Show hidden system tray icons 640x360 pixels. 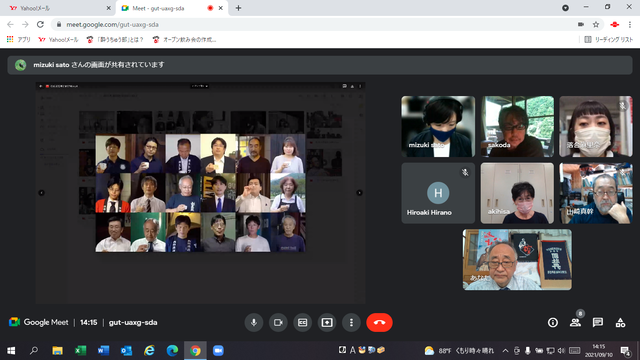(505, 351)
